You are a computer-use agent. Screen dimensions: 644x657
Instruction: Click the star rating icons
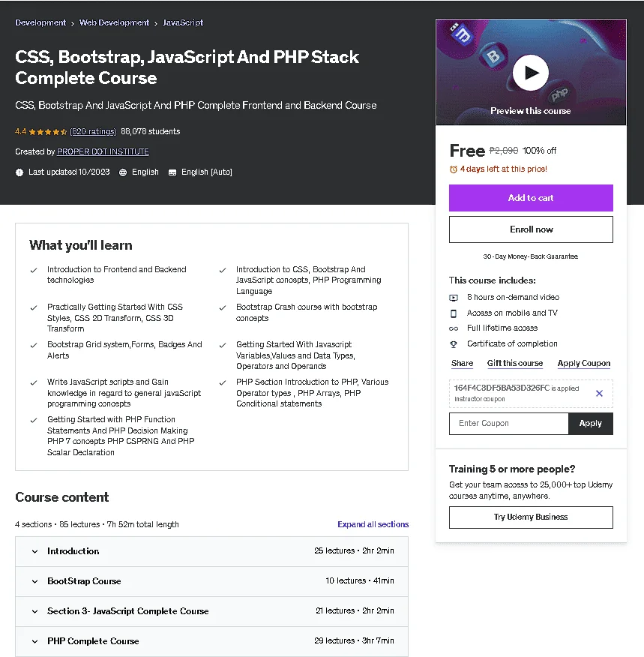[48, 131]
